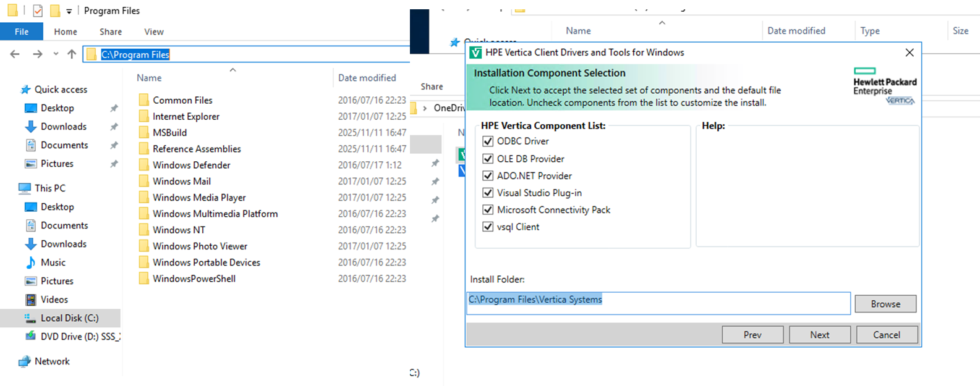980x386 pixels.
Task: Unpin Desktop from Quick access
Action: [114, 108]
